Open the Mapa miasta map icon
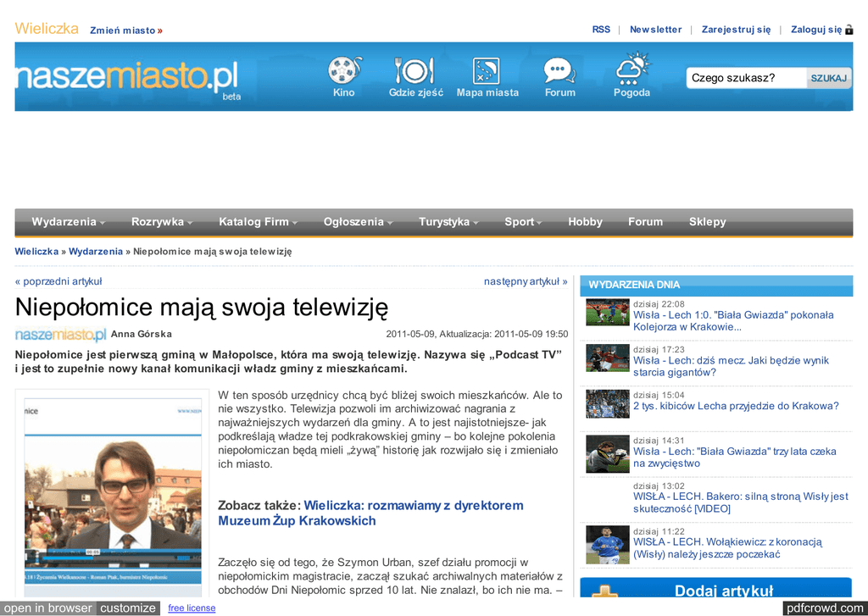This screenshot has height=616, width=868. tap(487, 69)
